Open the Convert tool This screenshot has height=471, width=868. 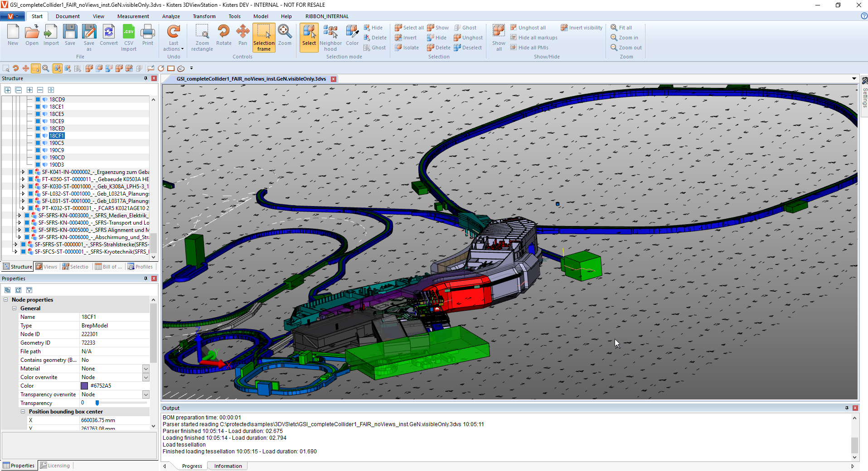109,35
